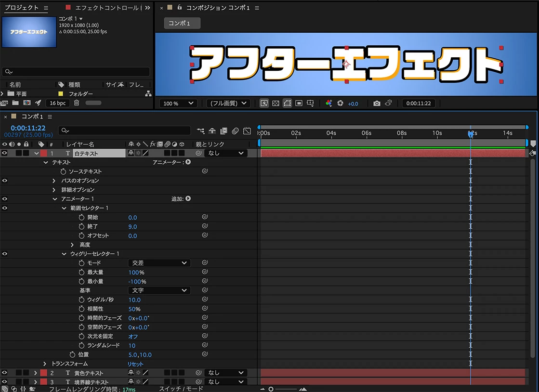Click the 16 bpc color depth button
The width and height of the screenshot is (539, 392).
[x=57, y=103]
